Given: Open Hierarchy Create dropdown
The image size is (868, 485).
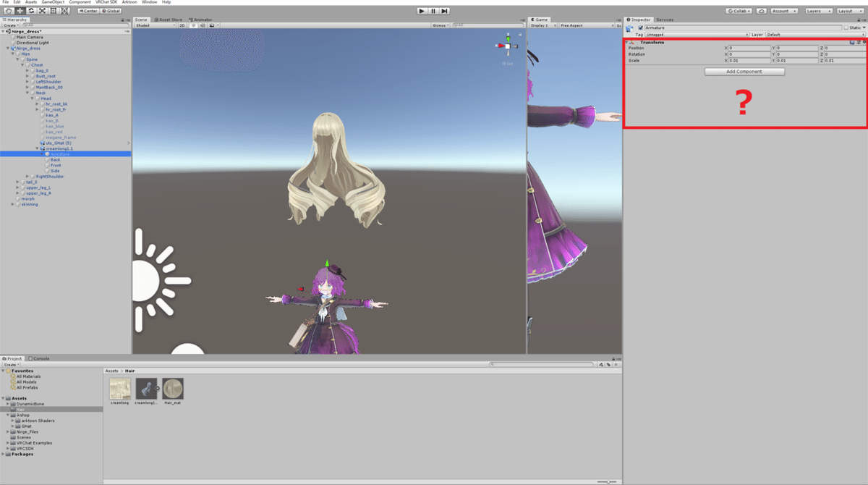Looking at the screenshot, I should (11, 25).
